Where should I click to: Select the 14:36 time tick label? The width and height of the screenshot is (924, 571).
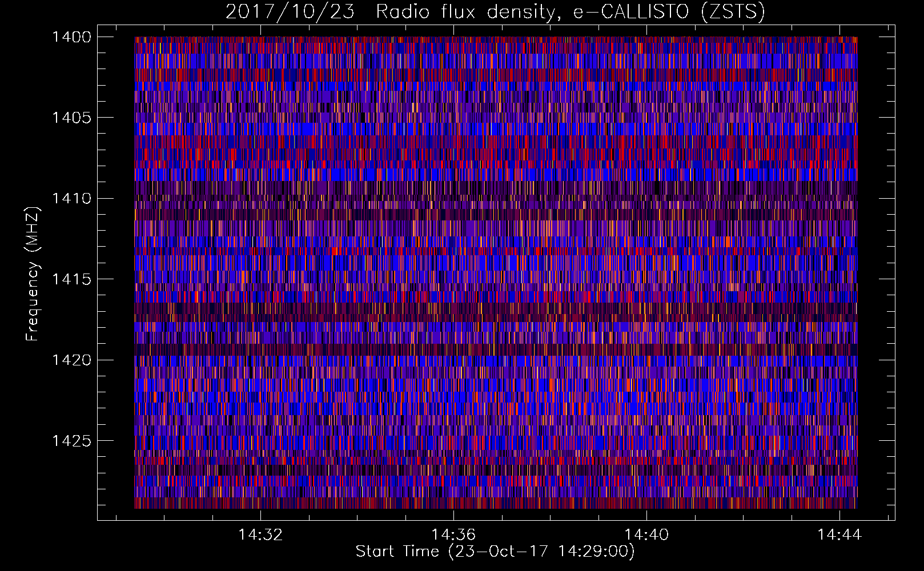[453, 535]
